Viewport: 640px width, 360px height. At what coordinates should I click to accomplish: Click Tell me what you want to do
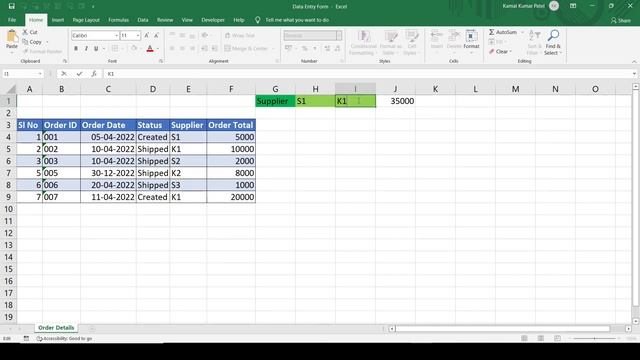click(x=297, y=20)
